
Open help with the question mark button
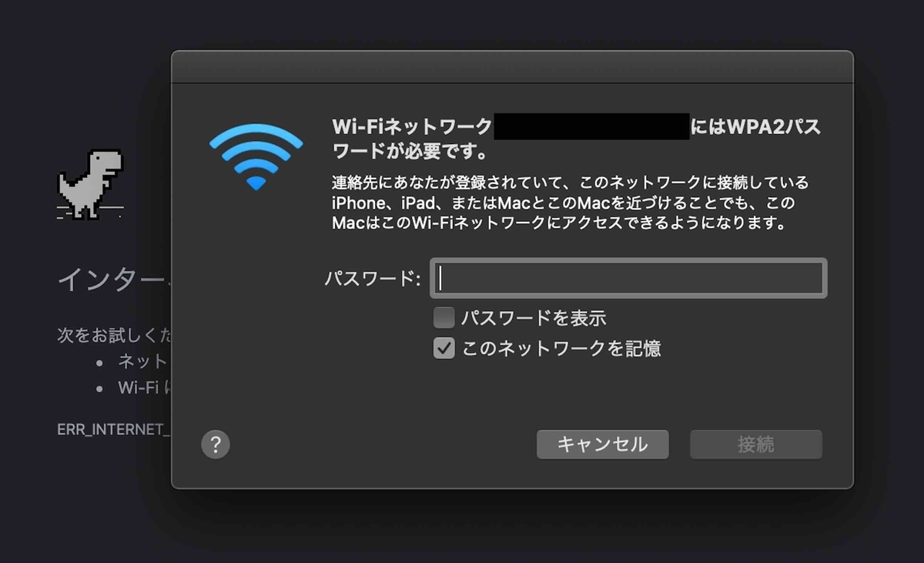click(x=216, y=444)
